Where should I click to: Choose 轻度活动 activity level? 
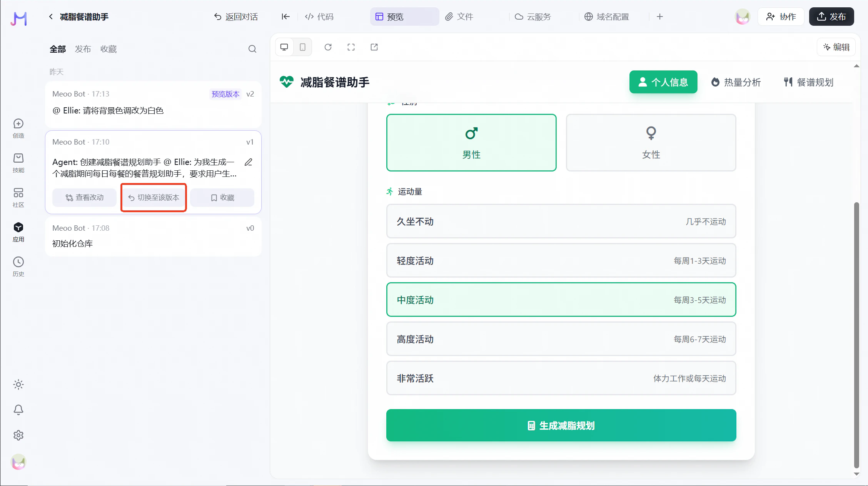[x=561, y=261]
